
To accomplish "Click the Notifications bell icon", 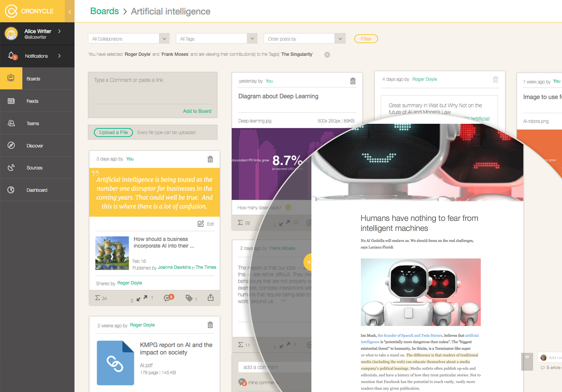I will pyautogui.click(x=11, y=56).
